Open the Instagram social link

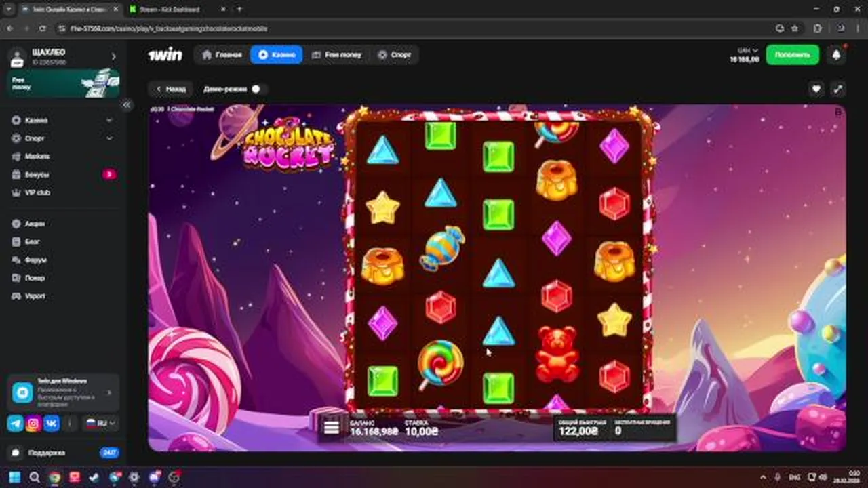(33, 424)
